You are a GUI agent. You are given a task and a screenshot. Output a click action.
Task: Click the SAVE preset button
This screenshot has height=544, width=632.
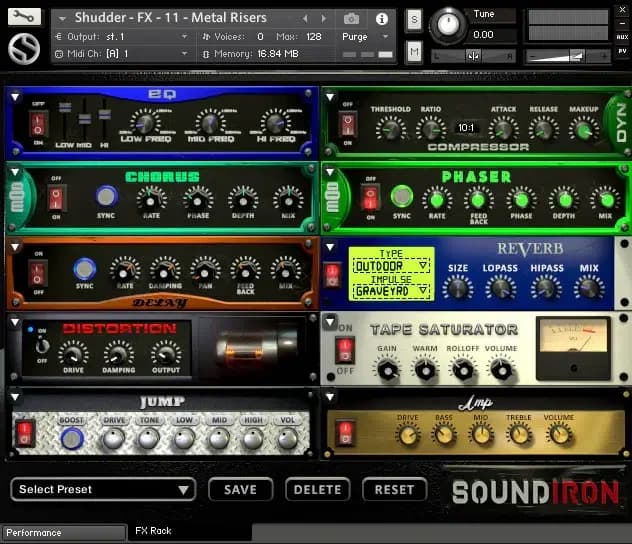click(x=240, y=489)
